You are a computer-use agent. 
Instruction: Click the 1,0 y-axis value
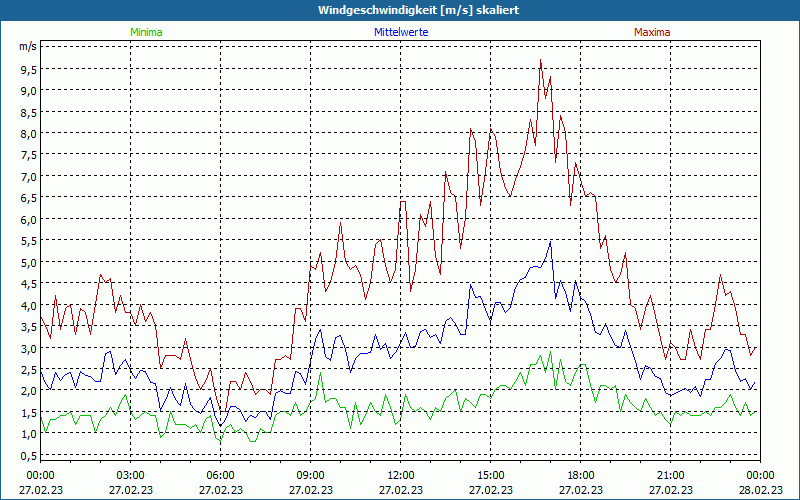pyautogui.click(x=29, y=434)
